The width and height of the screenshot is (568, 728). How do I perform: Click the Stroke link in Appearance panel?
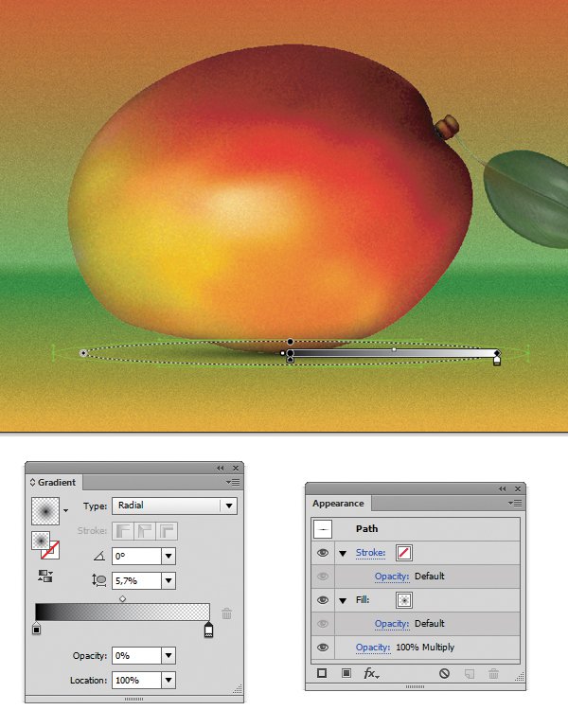click(370, 553)
